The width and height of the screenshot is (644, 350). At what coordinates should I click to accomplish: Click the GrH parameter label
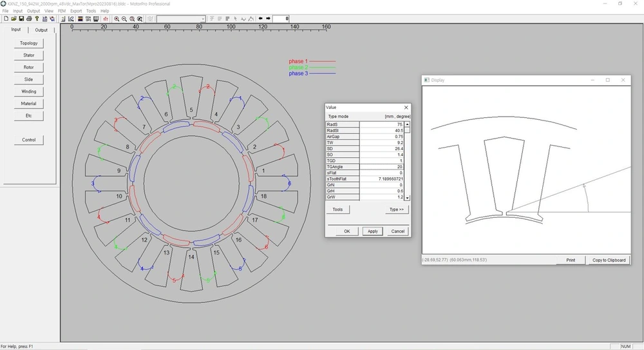343,191
